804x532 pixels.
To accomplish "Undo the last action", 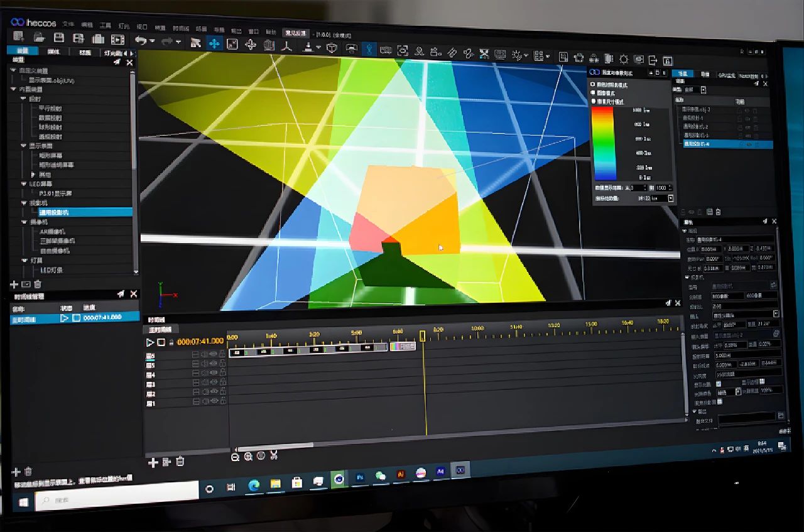I will pyautogui.click(x=141, y=40).
